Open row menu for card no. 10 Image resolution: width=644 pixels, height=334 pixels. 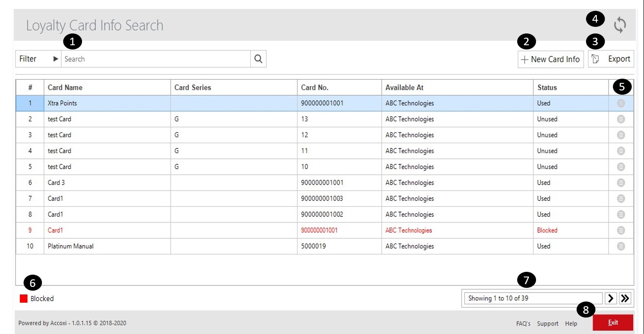621,167
